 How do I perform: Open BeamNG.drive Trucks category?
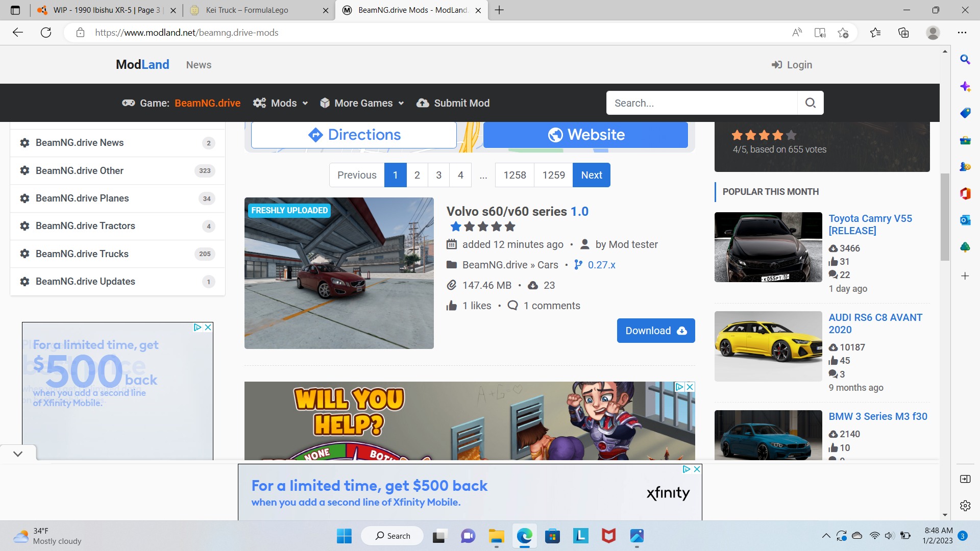coord(117,254)
